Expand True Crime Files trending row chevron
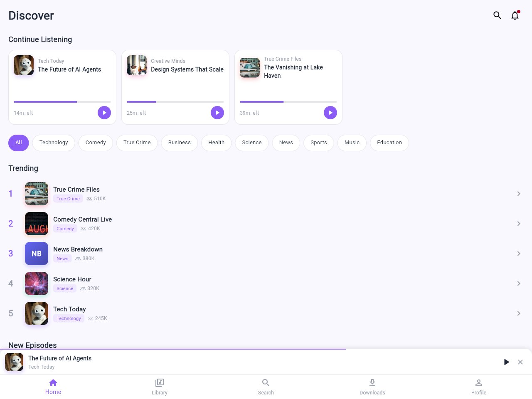This screenshot has width=532, height=399. pyautogui.click(x=519, y=194)
